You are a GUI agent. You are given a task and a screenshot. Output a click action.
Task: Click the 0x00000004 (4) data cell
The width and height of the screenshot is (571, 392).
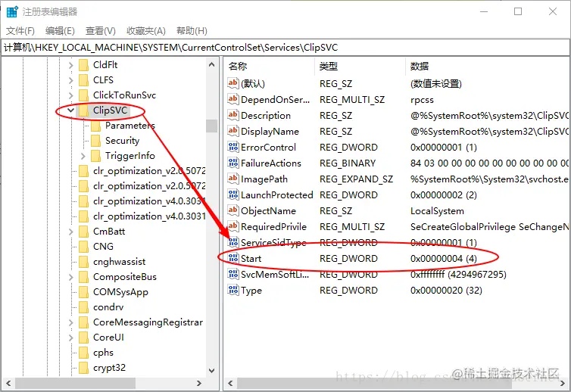click(x=443, y=259)
